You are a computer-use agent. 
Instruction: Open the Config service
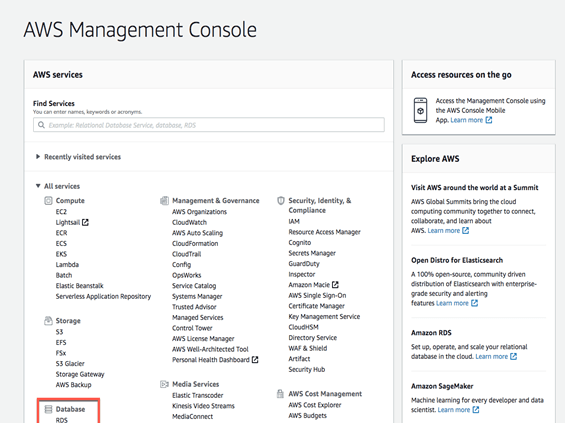tap(181, 264)
